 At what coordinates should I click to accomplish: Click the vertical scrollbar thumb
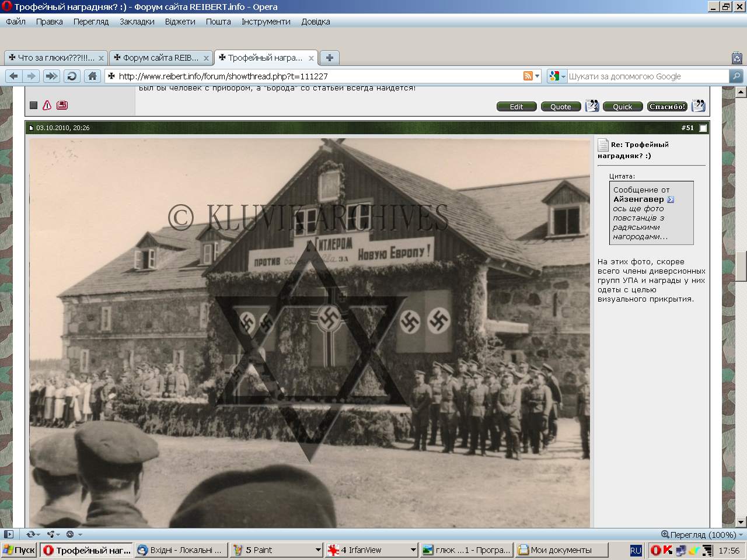741,267
